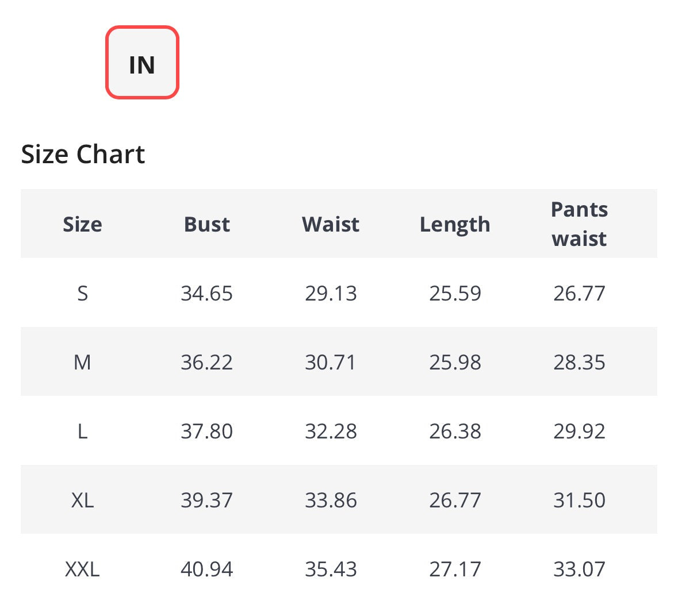Select the XL size row label
This screenshot has width=678, height=616.
pyautogui.click(x=82, y=500)
